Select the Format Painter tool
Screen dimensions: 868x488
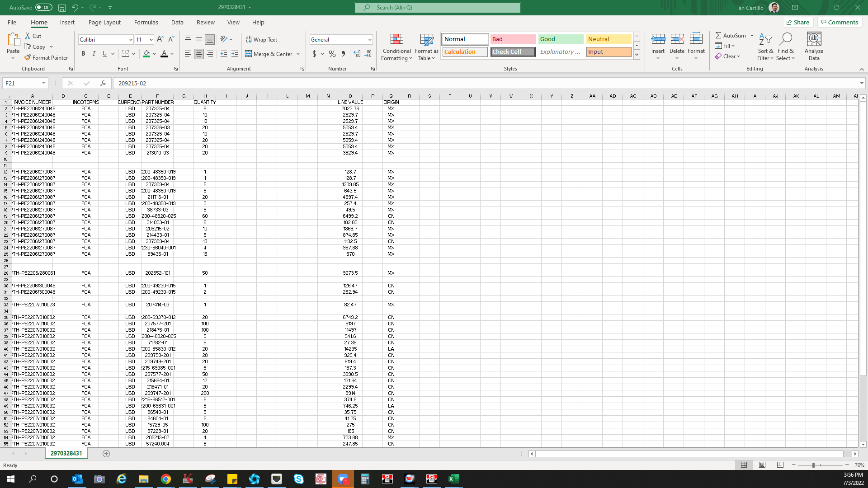(x=47, y=57)
